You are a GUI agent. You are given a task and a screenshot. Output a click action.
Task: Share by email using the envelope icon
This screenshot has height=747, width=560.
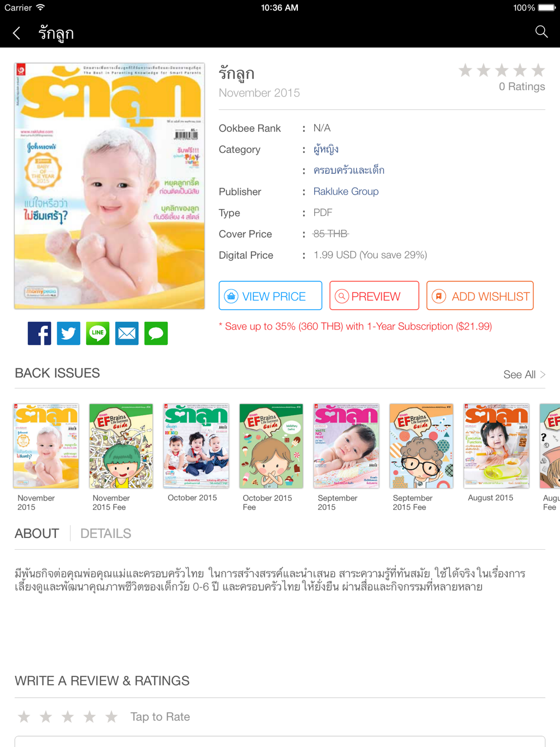pos(127,333)
